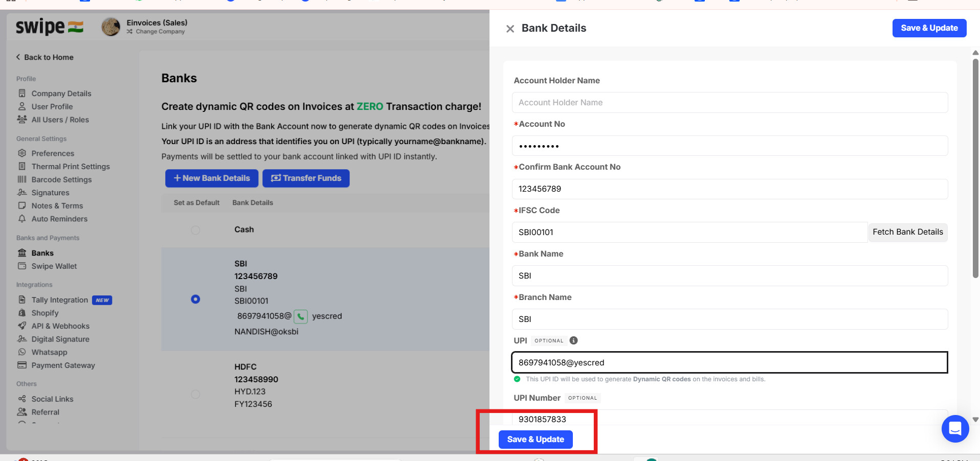The width and height of the screenshot is (980, 461).
Task: Click the bottom Save & Update button
Action: [535, 440]
